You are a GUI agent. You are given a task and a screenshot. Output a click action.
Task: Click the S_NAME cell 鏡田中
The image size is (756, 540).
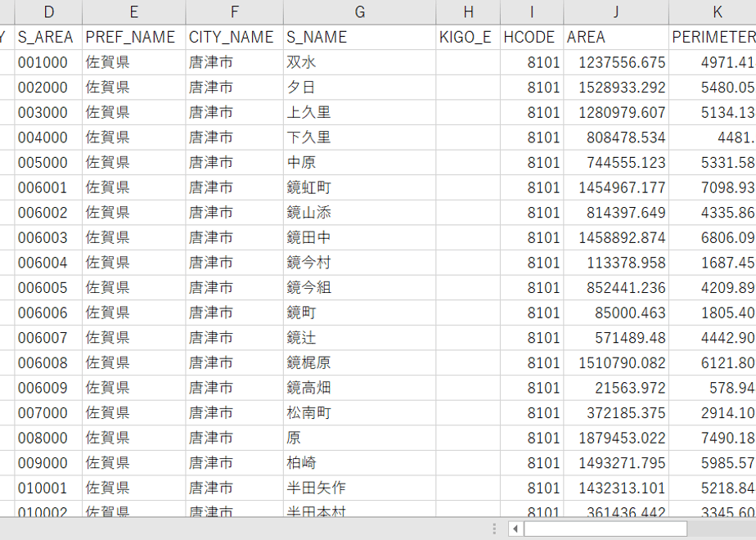(x=360, y=238)
